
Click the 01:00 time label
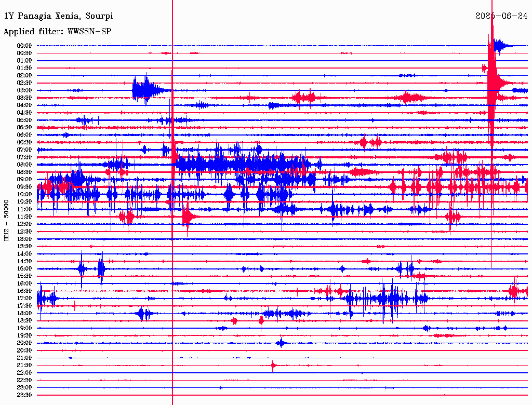click(x=24, y=61)
